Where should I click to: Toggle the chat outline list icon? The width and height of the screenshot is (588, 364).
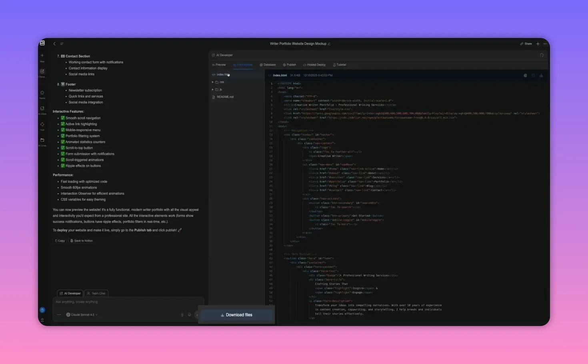[x=62, y=44]
